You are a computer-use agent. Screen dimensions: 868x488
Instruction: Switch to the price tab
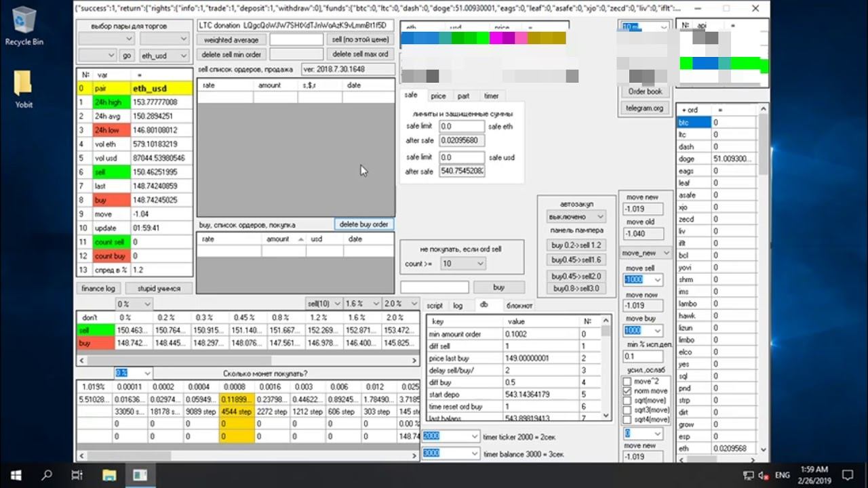(438, 96)
